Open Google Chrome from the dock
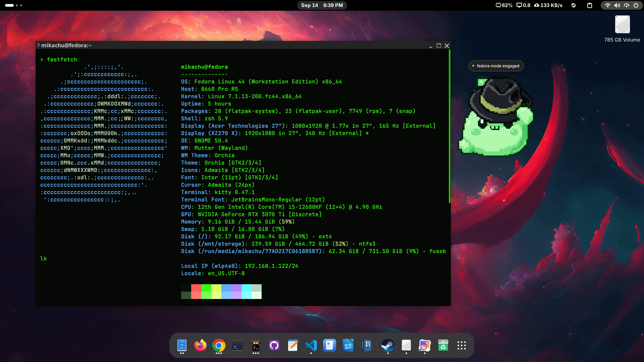Viewport: 644px width, 362px height. pyautogui.click(x=219, y=345)
